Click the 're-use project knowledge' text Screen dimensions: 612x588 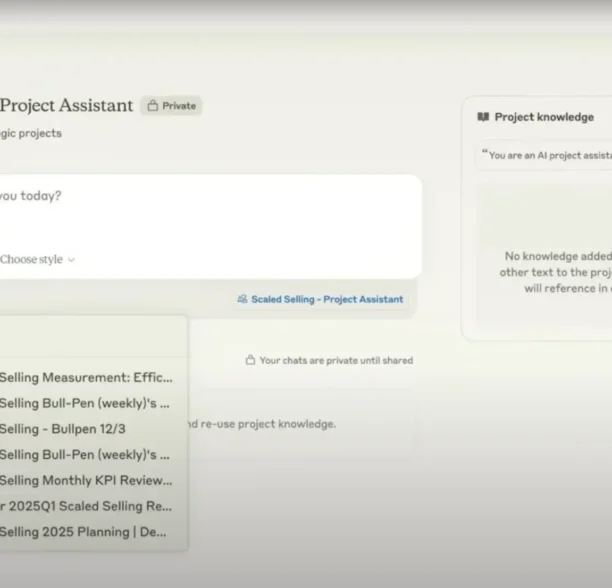click(x=268, y=424)
